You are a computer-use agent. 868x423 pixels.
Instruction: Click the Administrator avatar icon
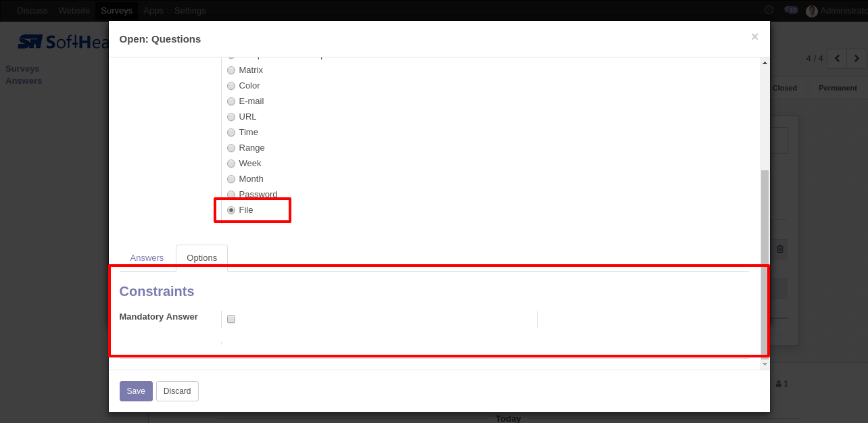(812, 11)
